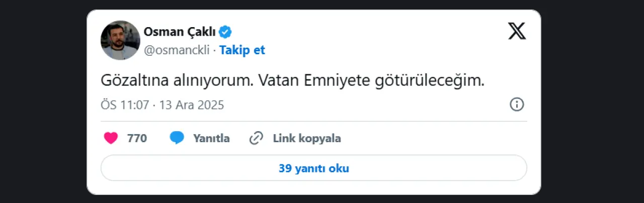Click the blue verified badge
The image size is (644, 203).
coord(225,32)
